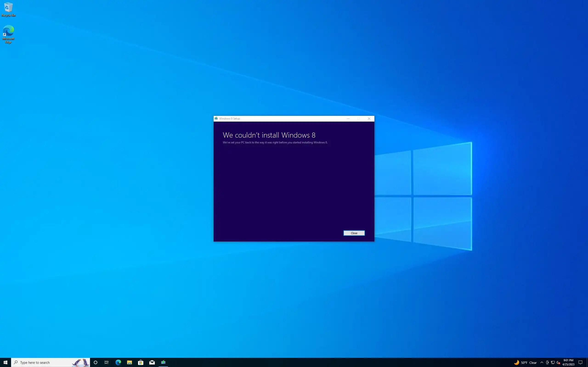Open the weather widget showing 50°F Clear

[525, 363]
